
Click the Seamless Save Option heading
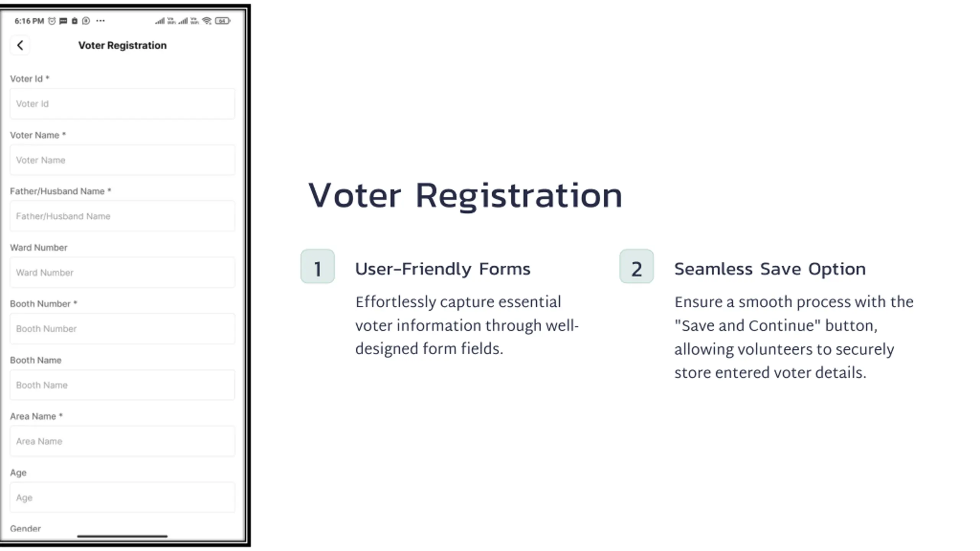click(770, 269)
